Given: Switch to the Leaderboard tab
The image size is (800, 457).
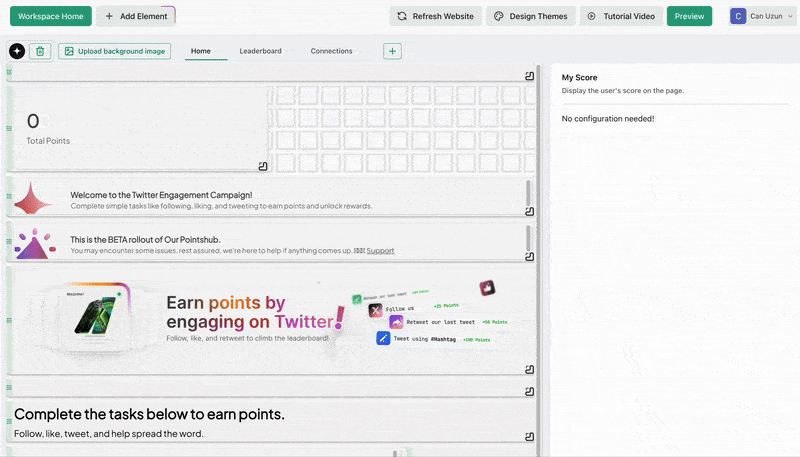Looking at the screenshot, I should coord(260,51).
